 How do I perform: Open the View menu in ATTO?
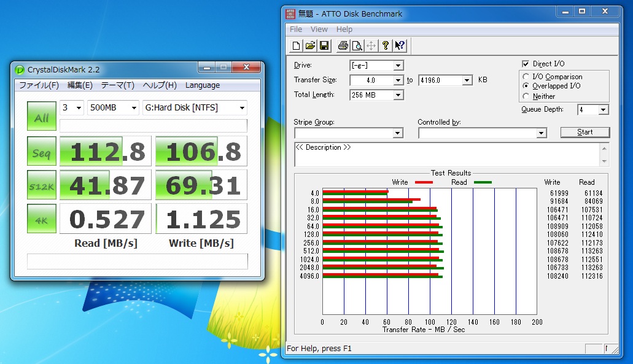(x=319, y=29)
